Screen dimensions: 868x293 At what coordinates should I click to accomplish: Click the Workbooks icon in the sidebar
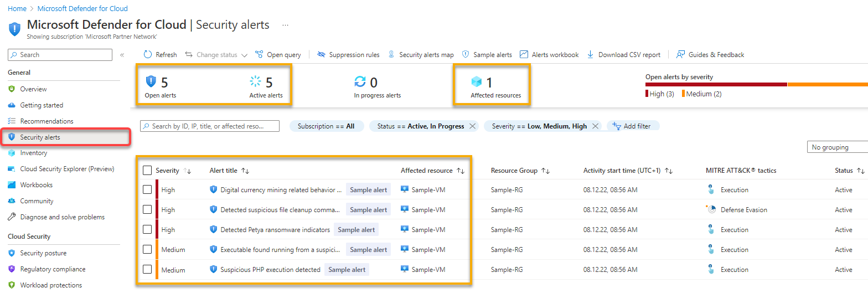[x=12, y=185]
